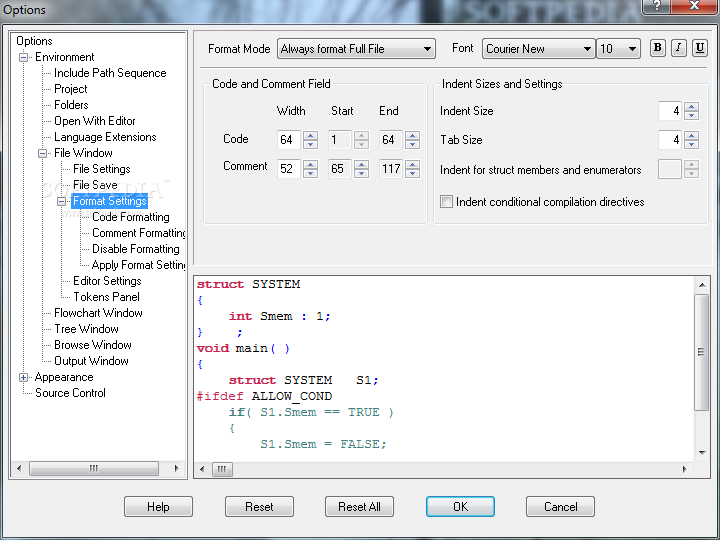
Task: Click the Comment End input field
Action: [391, 169]
